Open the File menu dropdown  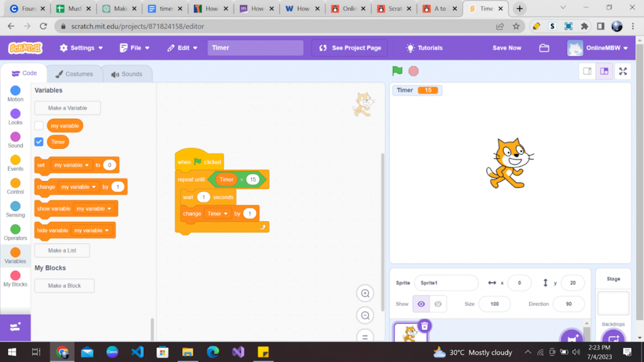(x=134, y=47)
